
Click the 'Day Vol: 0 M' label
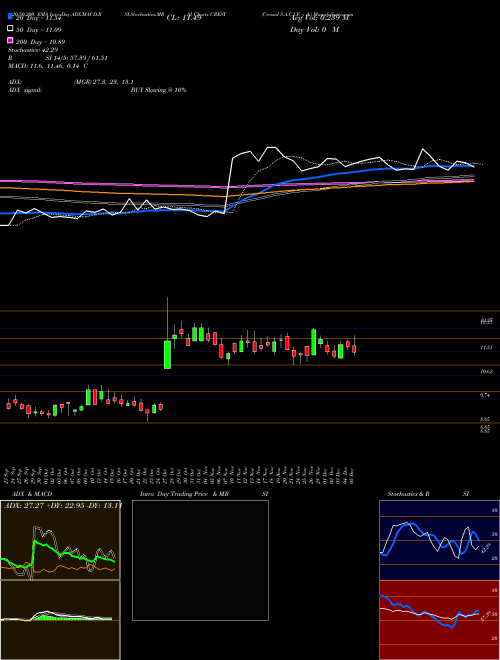pyautogui.click(x=314, y=30)
